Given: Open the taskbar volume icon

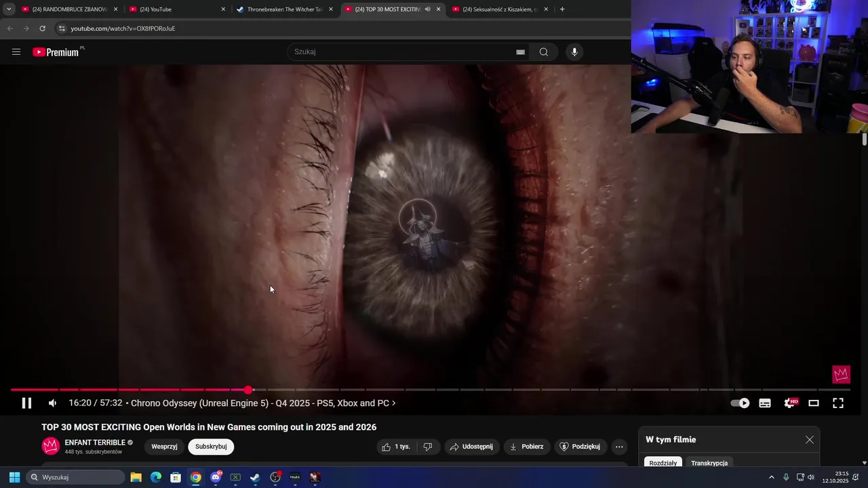Looking at the screenshot, I should click(811, 477).
